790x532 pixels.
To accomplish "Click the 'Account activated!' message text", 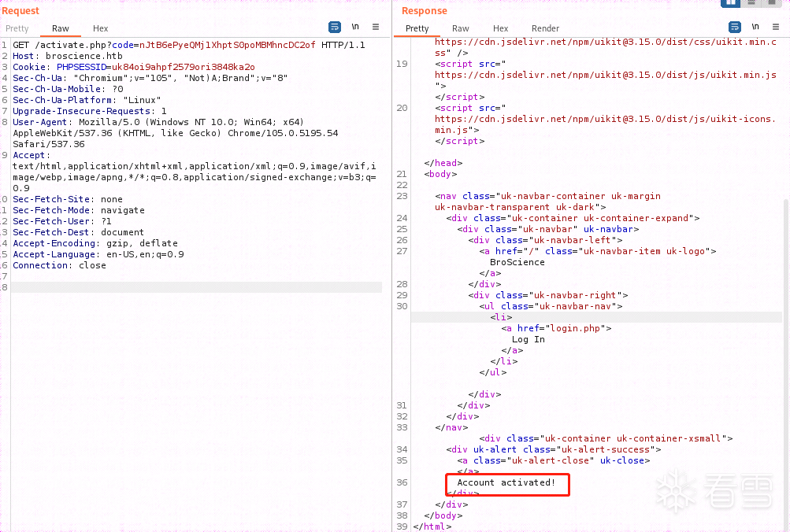I will (506, 482).
